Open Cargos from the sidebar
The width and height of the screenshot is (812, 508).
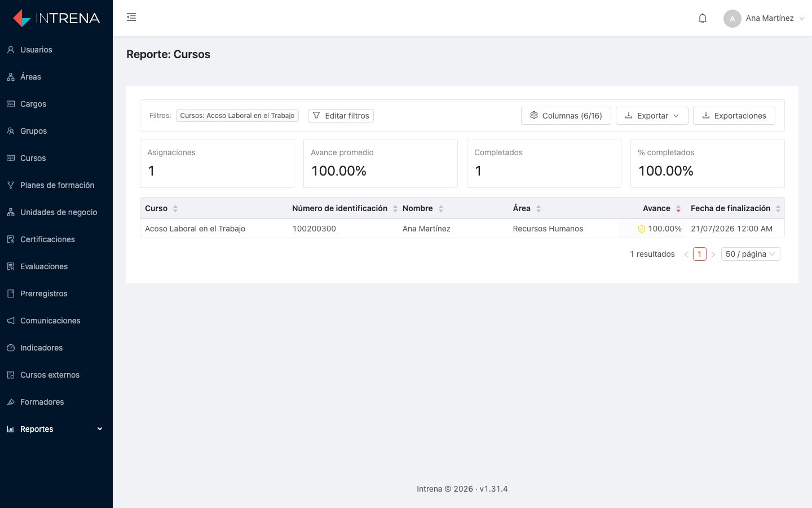pos(56,104)
